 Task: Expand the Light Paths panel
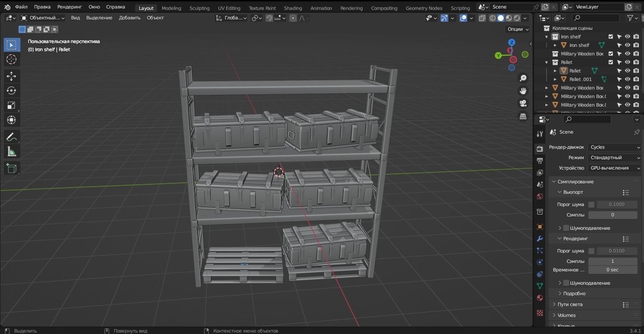(570, 305)
